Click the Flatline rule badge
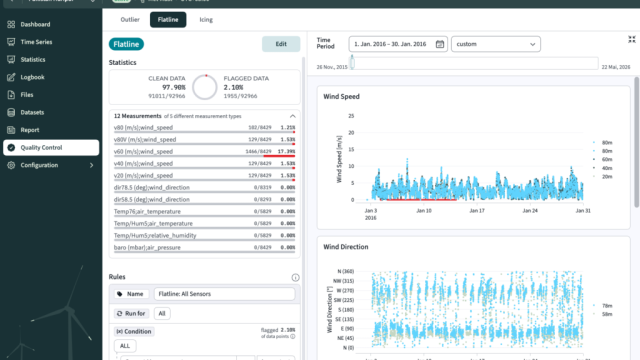The width and height of the screenshot is (640, 360). pyautogui.click(x=126, y=44)
